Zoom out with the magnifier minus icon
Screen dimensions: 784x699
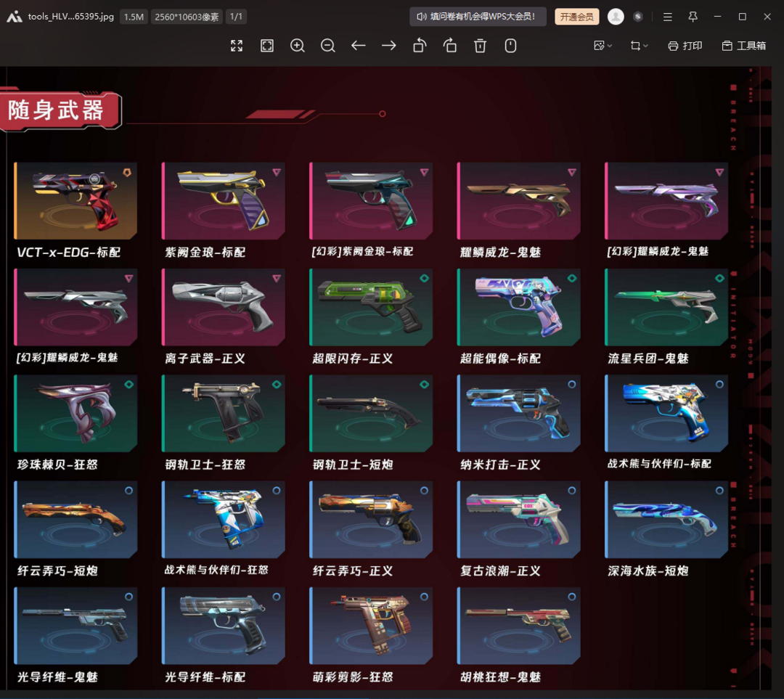pyautogui.click(x=328, y=46)
